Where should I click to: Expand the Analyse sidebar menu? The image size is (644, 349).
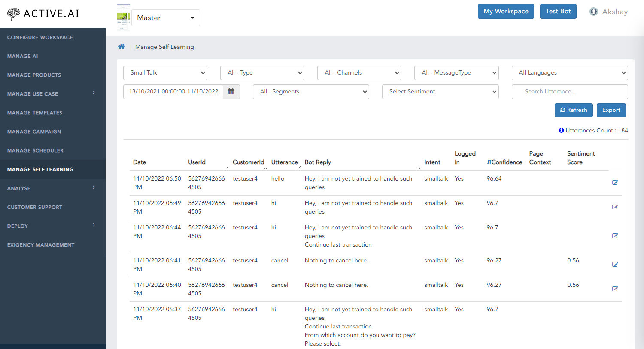53,188
